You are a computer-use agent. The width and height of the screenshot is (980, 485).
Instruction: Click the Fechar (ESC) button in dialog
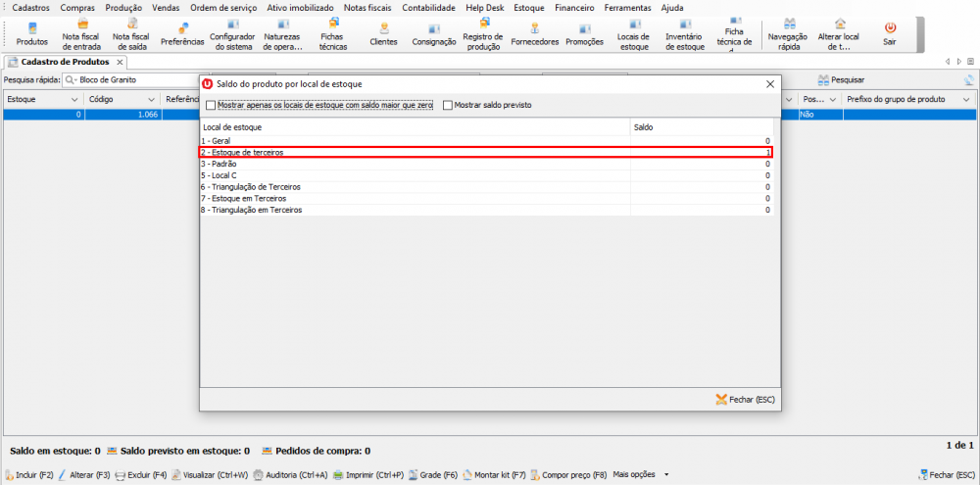pos(746,400)
